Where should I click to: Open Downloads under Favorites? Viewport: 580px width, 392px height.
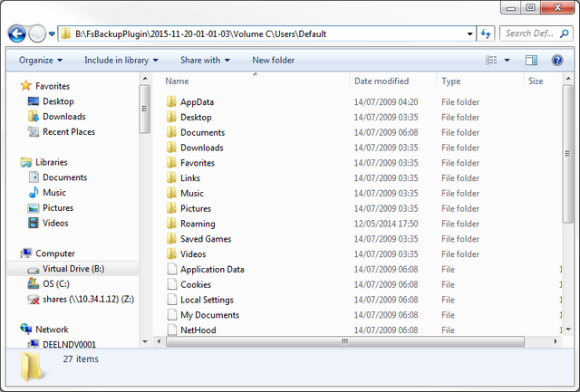tap(57, 117)
